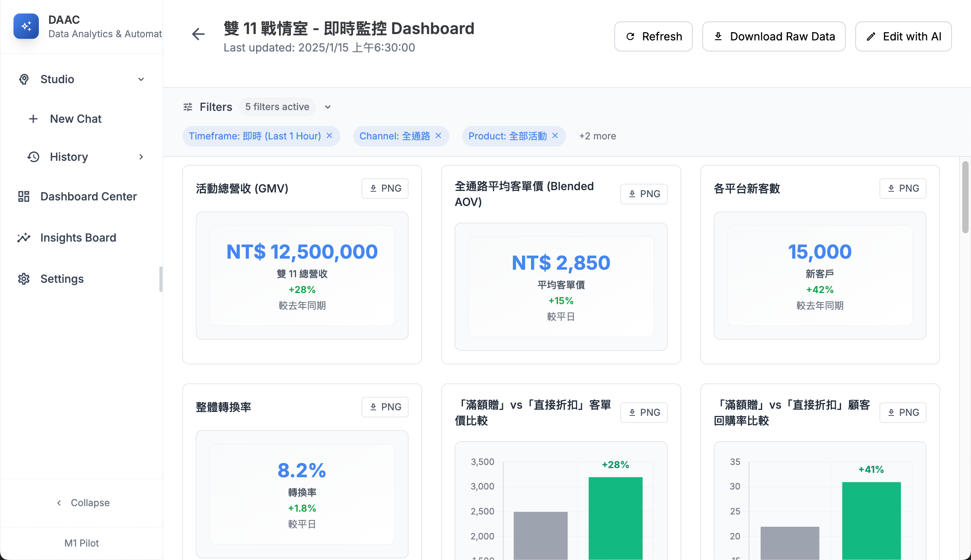
Task: Expand the History submenu arrow
Action: [x=141, y=157]
